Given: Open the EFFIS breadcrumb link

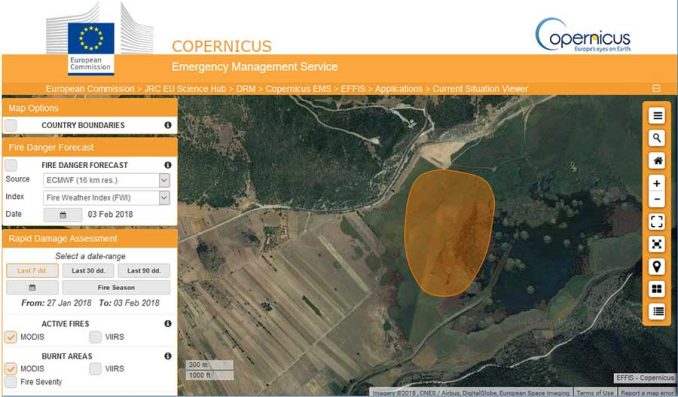Looking at the screenshot, I should (x=353, y=89).
